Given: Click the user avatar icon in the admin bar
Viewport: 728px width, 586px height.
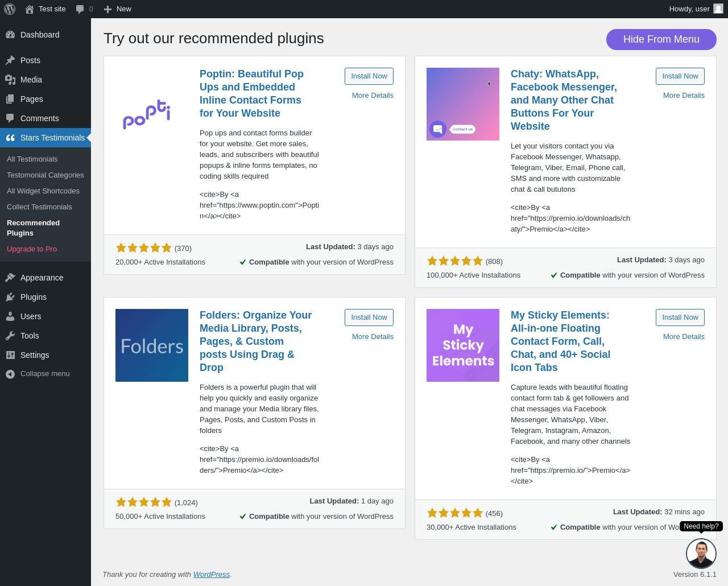Looking at the screenshot, I should (718, 9).
